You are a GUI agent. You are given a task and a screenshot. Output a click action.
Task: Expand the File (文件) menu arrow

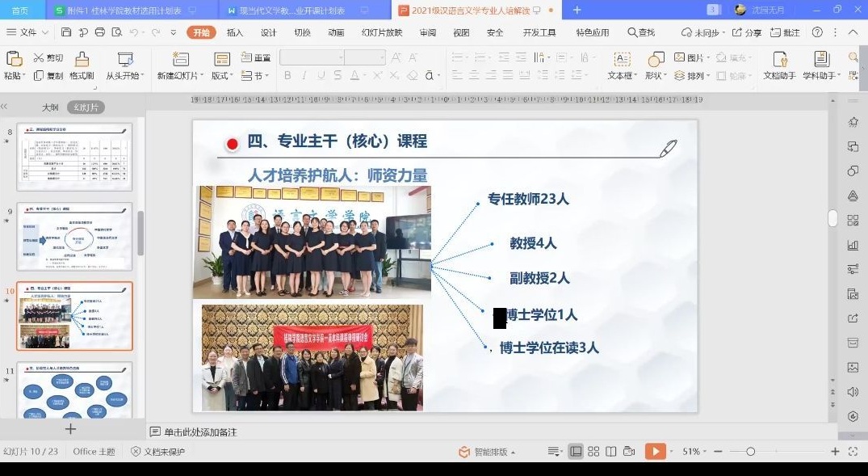click(x=45, y=32)
